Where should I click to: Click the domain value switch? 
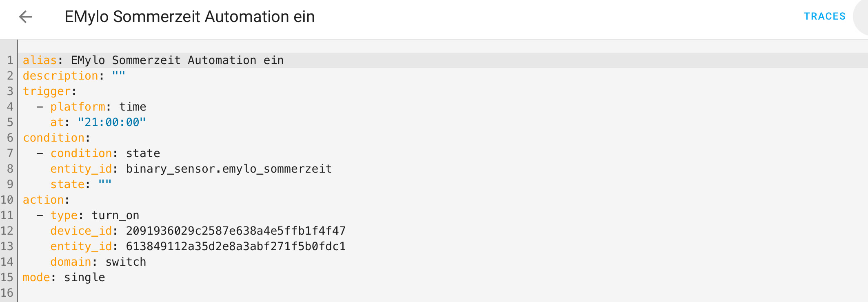126,262
